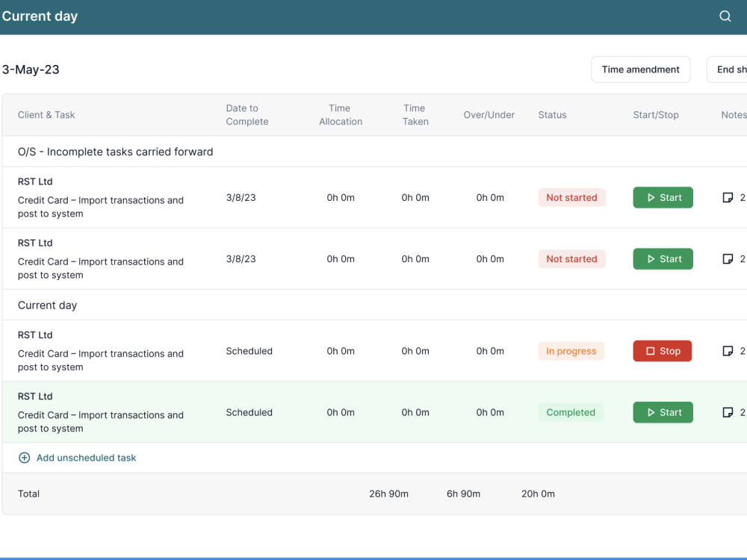Select the Status column header

pyautogui.click(x=552, y=115)
